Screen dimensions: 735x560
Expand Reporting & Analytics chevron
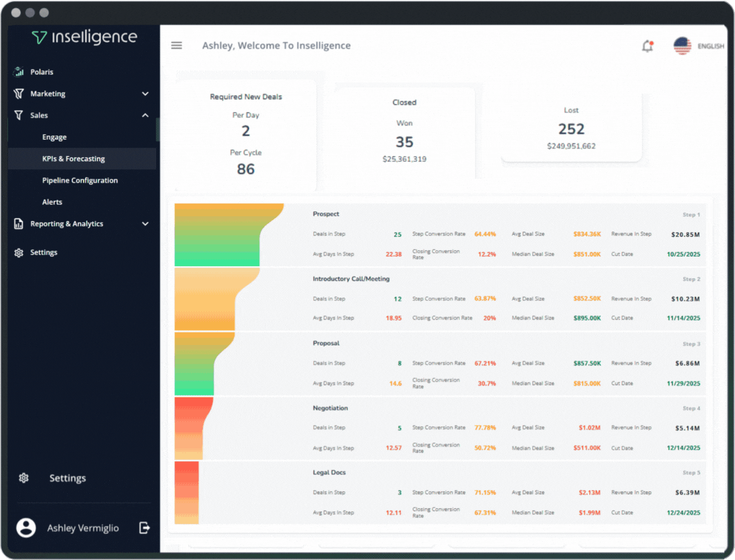[x=145, y=224]
